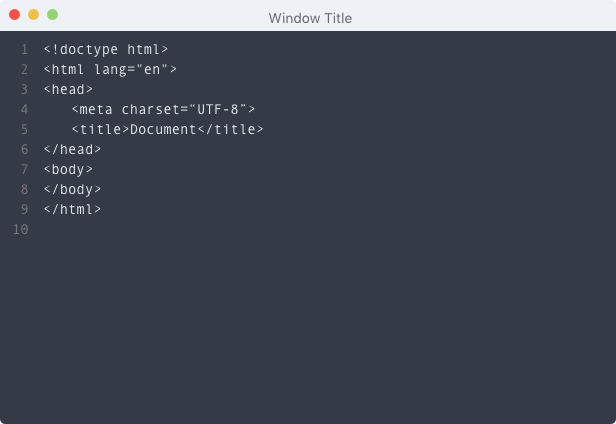Click the "Window Title" title bar text
Image resolution: width=616 pixels, height=424 pixels.
pos(310,18)
